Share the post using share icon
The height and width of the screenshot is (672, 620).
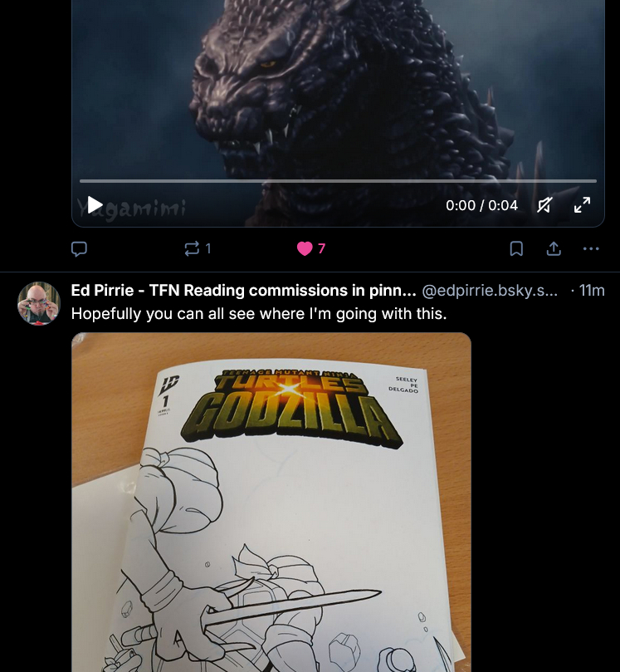pos(554,248)
